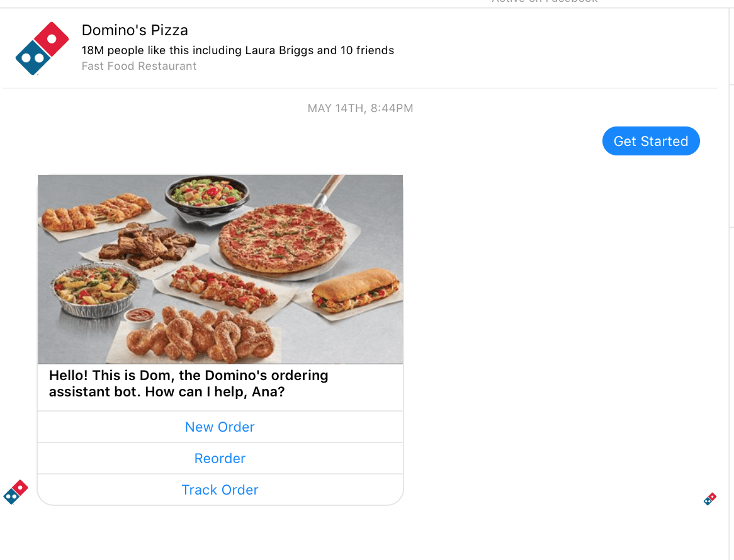The height and width of the screenshot is (560, 734).
Task: Click the dipping sauce cup in the image
Action: pyautogui.click(x=140, y=316)
